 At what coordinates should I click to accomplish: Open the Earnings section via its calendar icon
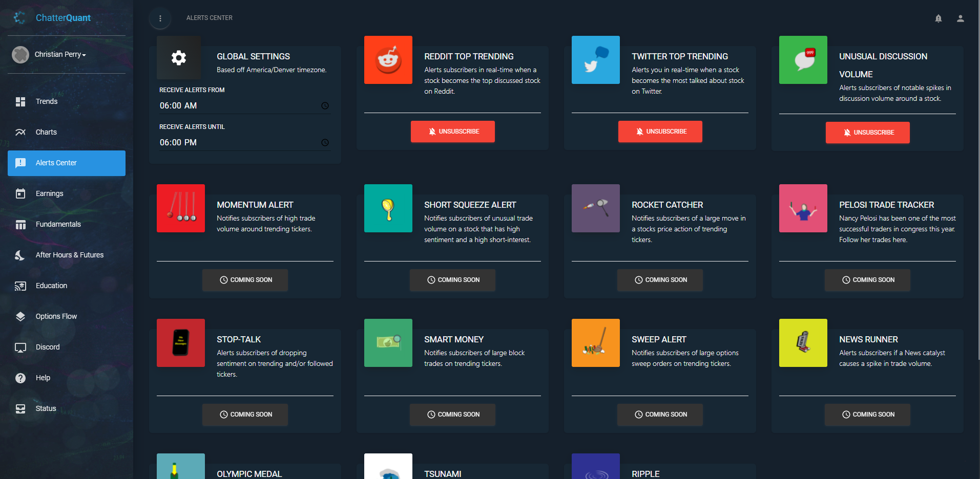click(20, 193)
